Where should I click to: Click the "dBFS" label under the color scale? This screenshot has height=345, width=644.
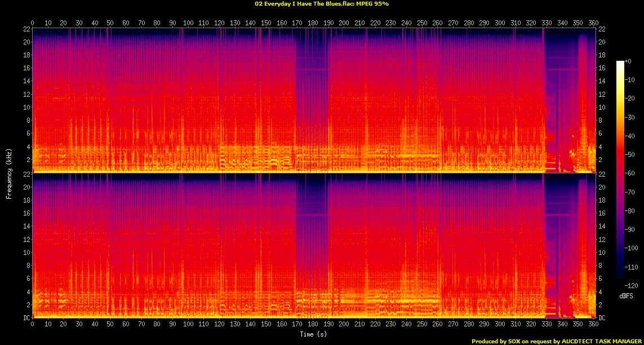pyautogui.click(x=625, y=295)
